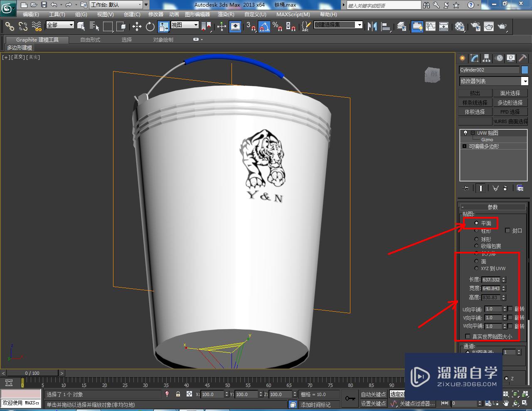The image size is (532, 411).
Task: Check the V向平铺 翻转 checkbox
Action: 510,317
